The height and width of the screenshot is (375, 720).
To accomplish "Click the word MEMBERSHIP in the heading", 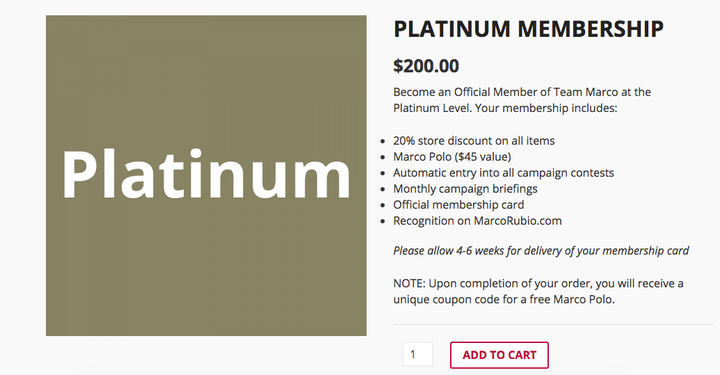I will (591, 29).
